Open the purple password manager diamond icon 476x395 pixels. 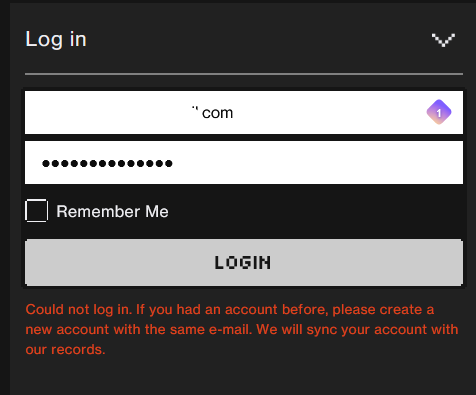point(439,112)
